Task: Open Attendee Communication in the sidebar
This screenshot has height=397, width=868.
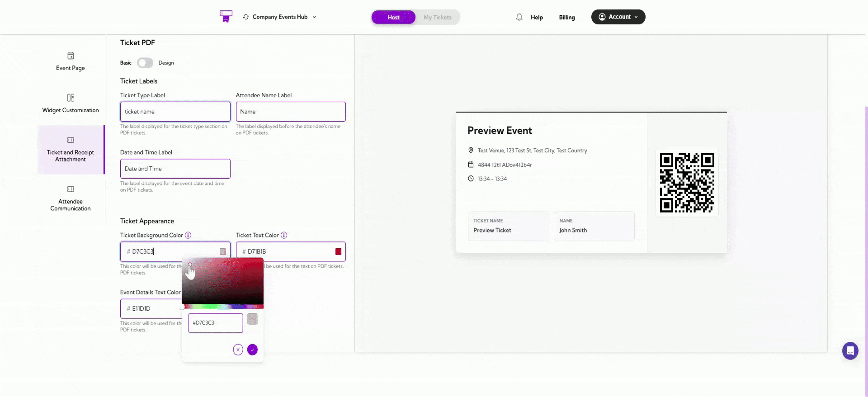Action: coord(71,198)
